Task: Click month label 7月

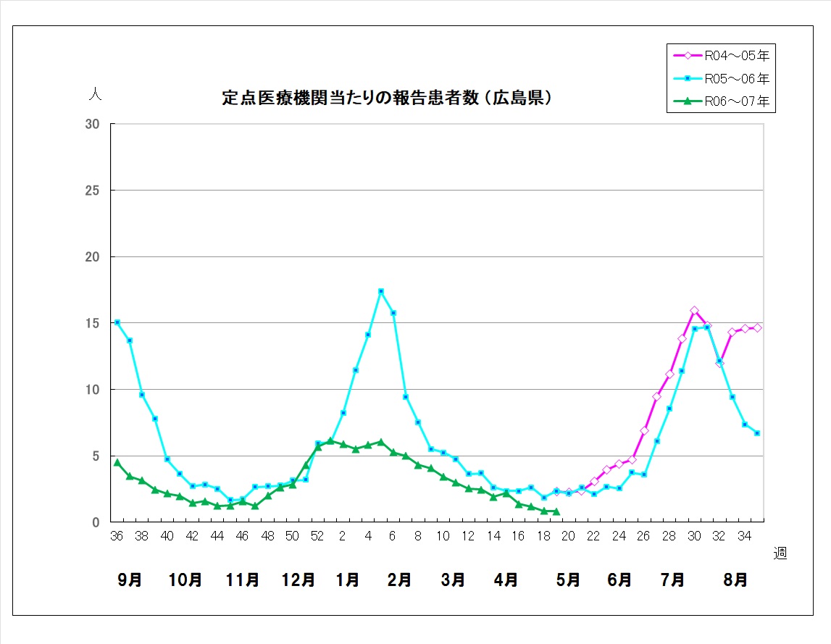Action: tap(672, 580)
